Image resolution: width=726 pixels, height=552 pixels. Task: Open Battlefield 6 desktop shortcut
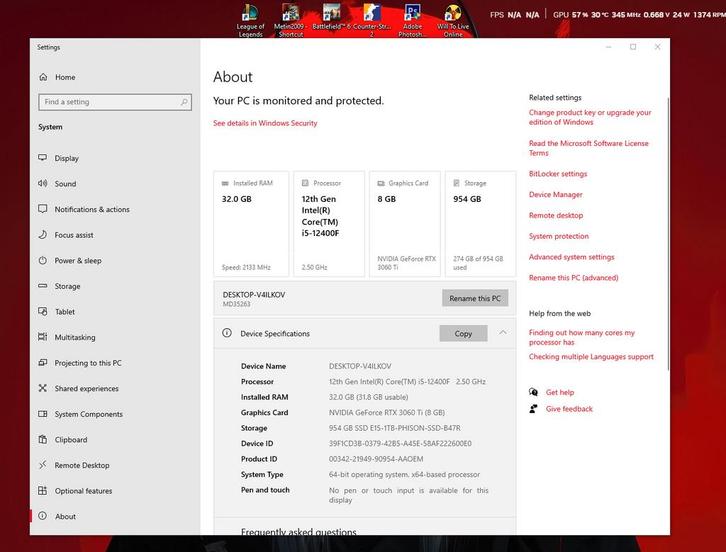pos(332,17)
